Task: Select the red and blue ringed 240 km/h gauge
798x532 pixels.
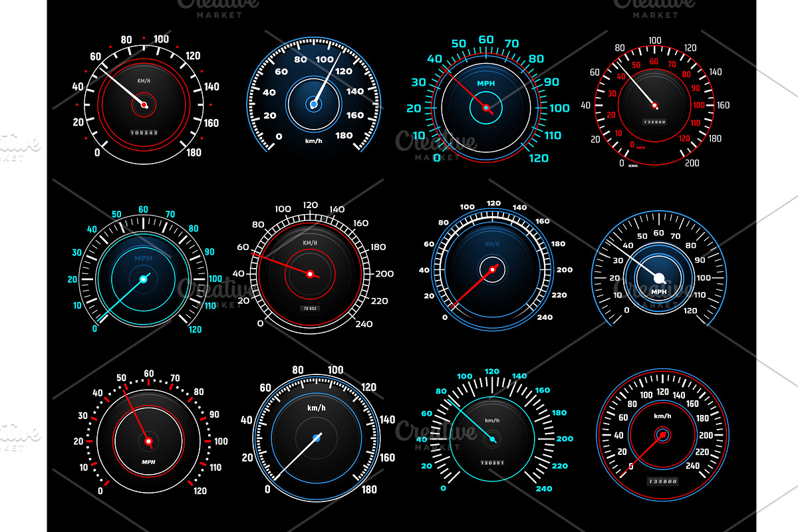Action: click(662, 434)
